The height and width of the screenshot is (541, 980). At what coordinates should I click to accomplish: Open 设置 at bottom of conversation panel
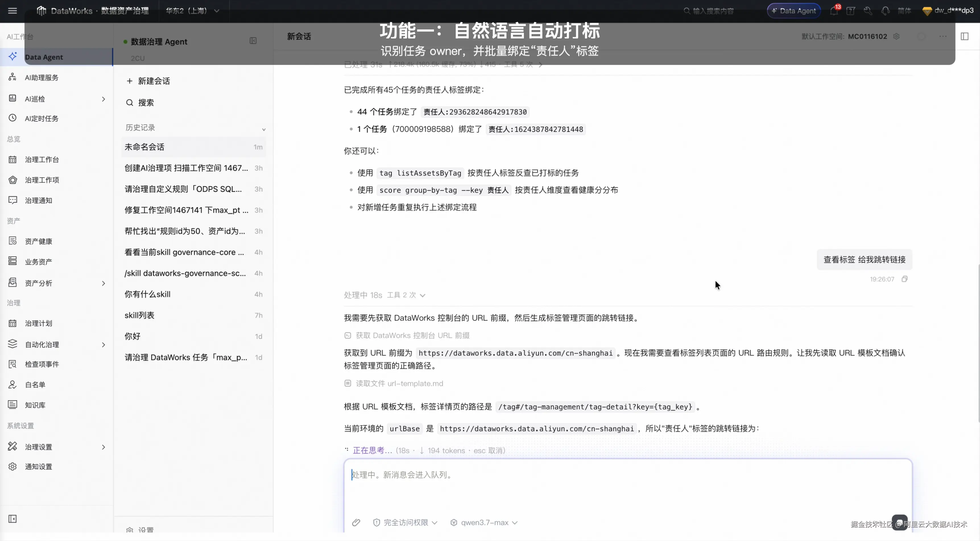pos(140,530)
